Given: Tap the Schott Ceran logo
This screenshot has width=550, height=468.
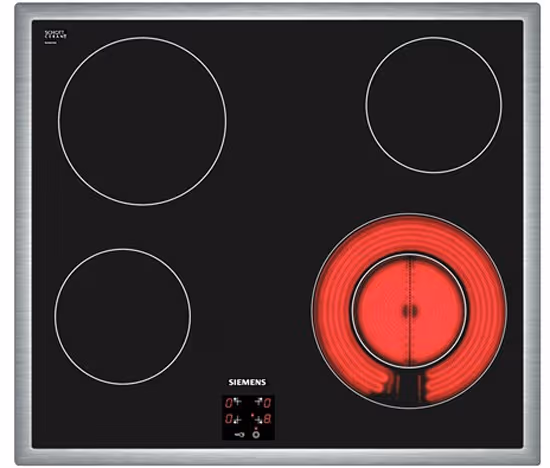Looking at the screenshot, I should (x=55, y=34).
